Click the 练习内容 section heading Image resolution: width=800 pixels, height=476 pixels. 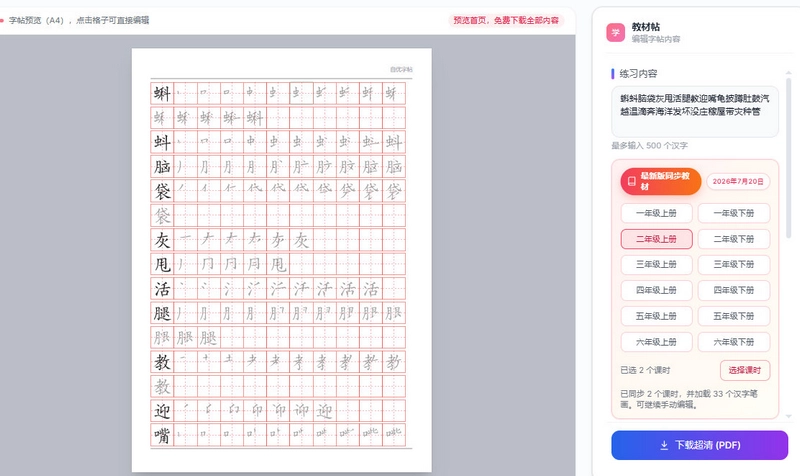(638, 73)
